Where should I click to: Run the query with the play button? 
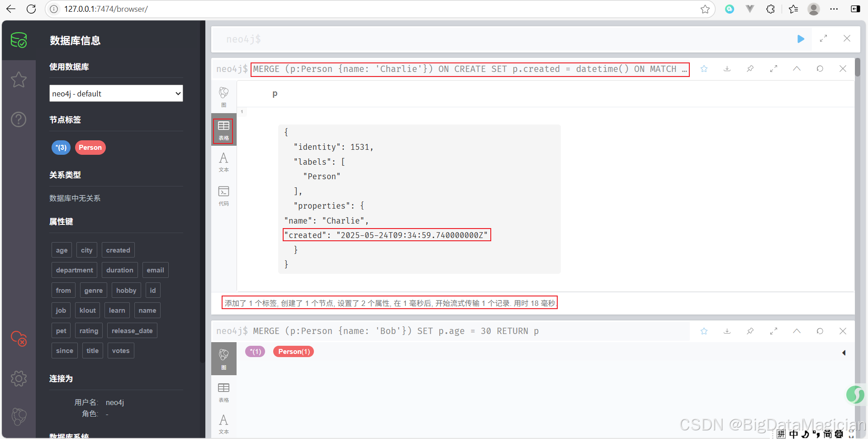click(x=801, y=39)
